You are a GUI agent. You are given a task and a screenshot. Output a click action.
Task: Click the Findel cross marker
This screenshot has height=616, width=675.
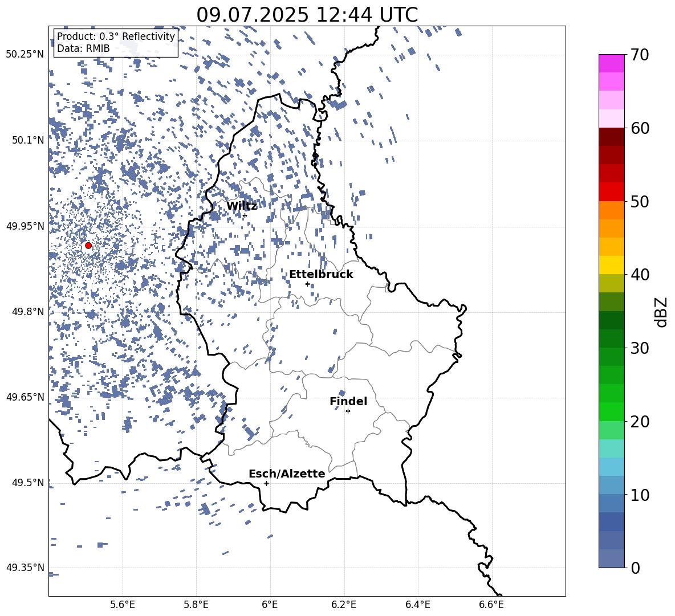tap(348, 411)
